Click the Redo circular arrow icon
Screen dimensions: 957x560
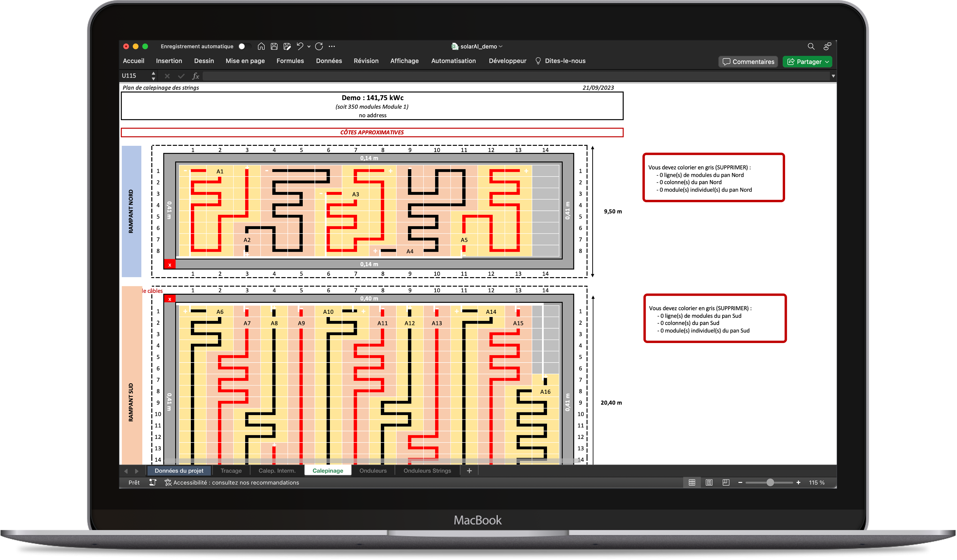tap(319, 46)
